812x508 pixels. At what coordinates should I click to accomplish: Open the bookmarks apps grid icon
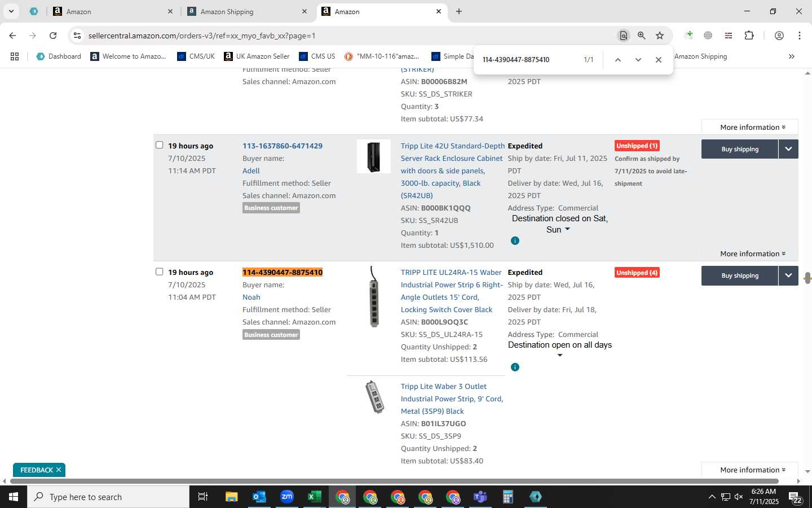click(15, 56)
